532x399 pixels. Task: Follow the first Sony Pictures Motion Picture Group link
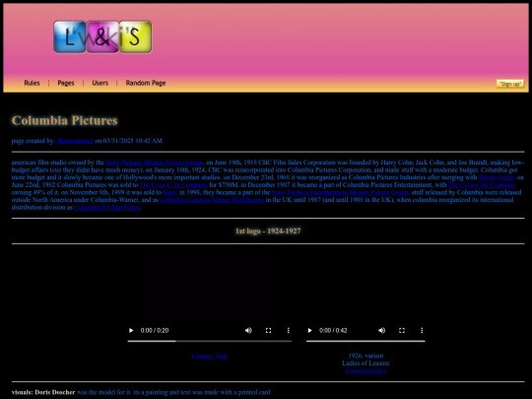pos(155,163)
